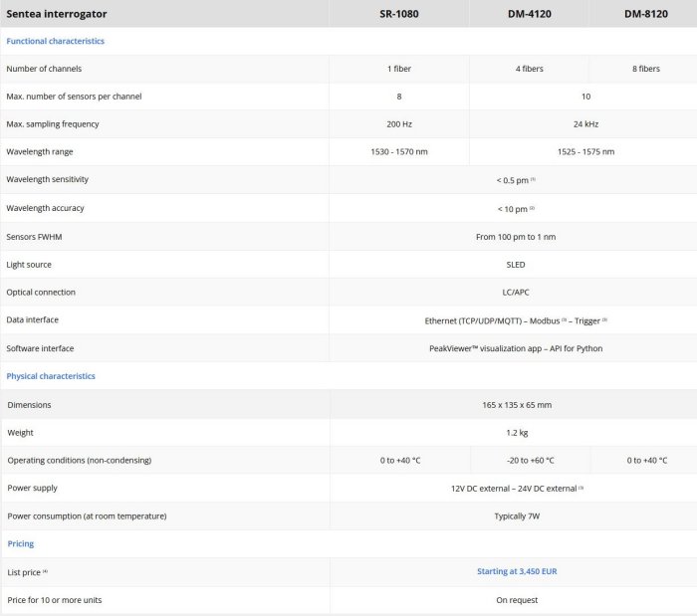Select the Physical characteristics section heading
The width and height of the screenshot is (697, 616).
coord(51,376)
